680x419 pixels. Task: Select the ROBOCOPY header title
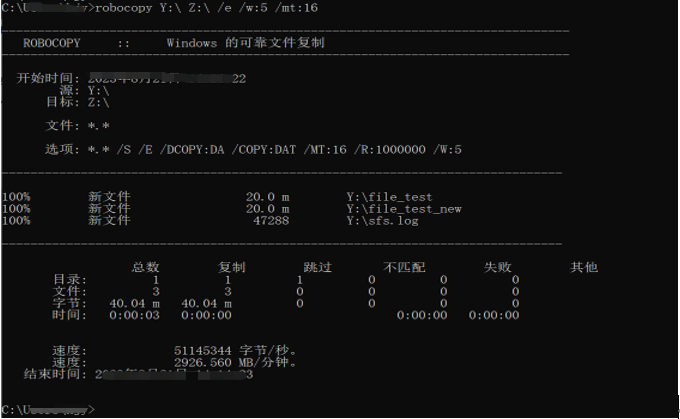click(x=52, y=43)
